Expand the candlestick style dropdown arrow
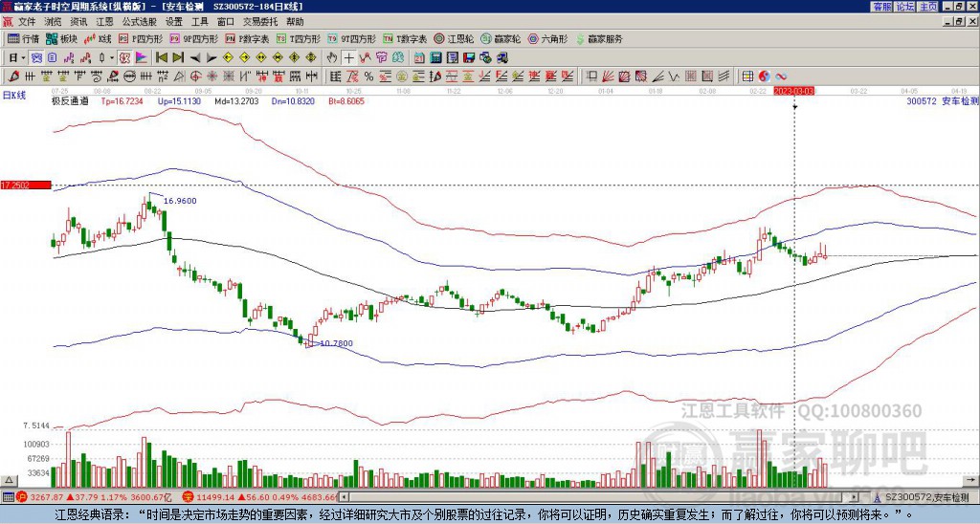980x524 pixels. click(112, 58)
